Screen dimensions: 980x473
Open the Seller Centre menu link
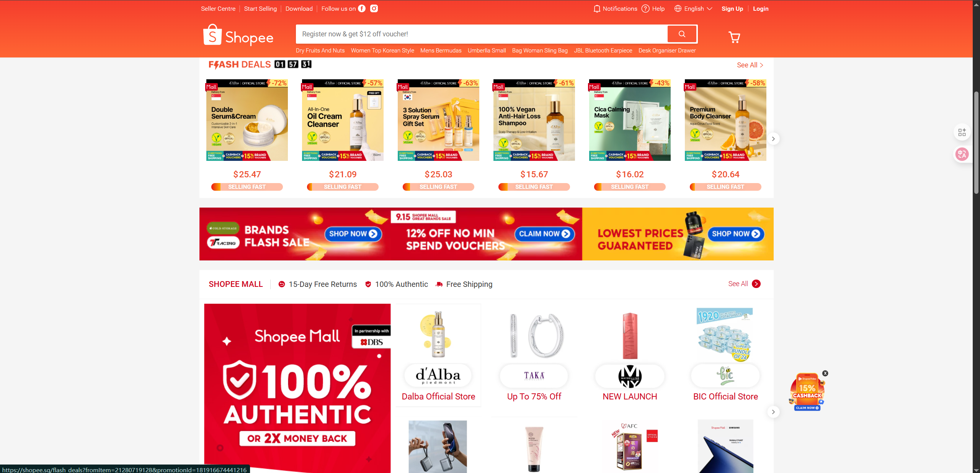tap(218, 8)
